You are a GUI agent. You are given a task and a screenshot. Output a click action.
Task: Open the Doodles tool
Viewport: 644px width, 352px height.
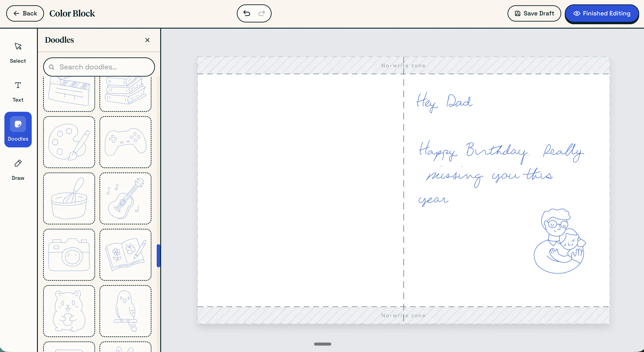pyautogui.click(x=18, y=130)
